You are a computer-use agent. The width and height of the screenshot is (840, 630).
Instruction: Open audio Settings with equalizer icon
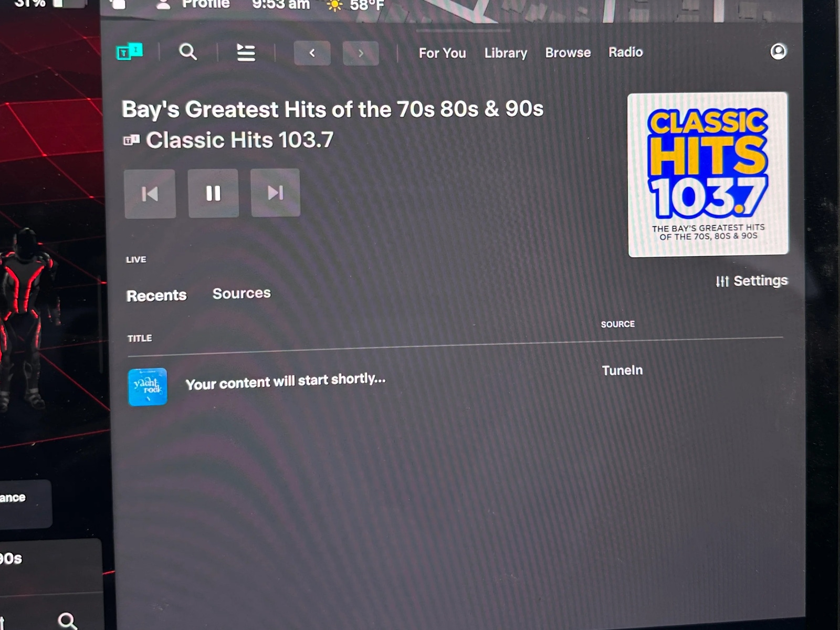click(752, 281)
